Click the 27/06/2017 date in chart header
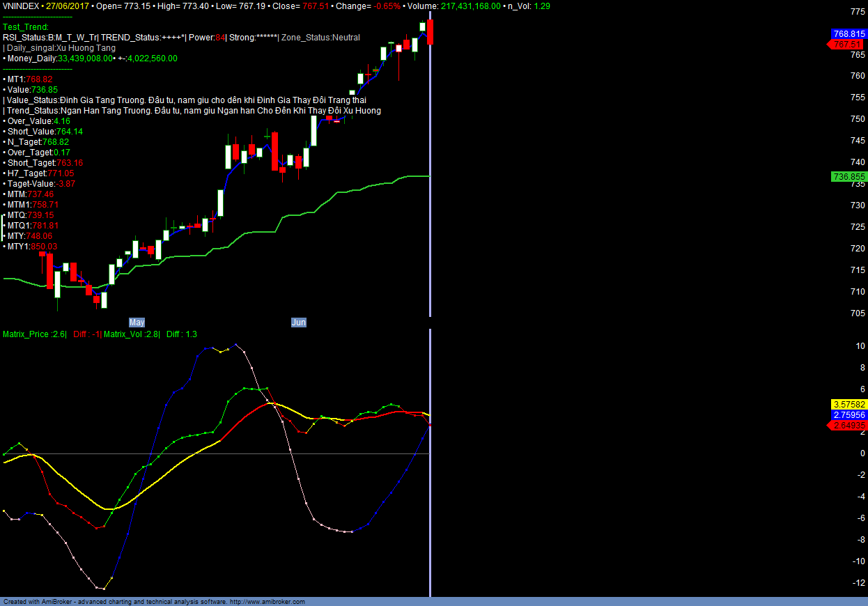This screenshot has width=868, height=606. (67, 6)
